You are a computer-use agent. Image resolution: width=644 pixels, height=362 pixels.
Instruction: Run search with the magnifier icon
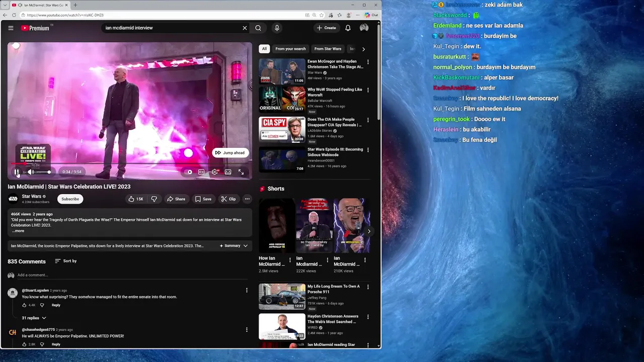coord(258,28)
